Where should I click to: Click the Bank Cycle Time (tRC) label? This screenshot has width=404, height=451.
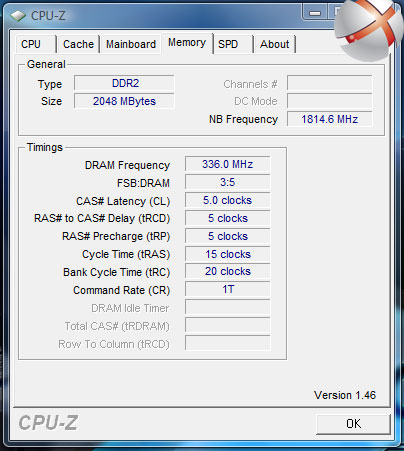click(x=117, y=272)
